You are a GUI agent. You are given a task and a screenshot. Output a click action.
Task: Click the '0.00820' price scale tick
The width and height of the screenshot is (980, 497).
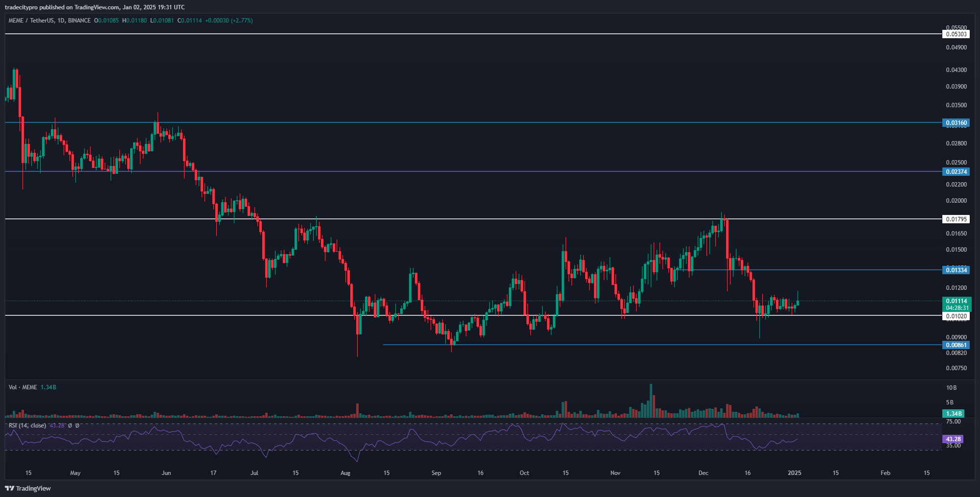[x=956, y=353]
